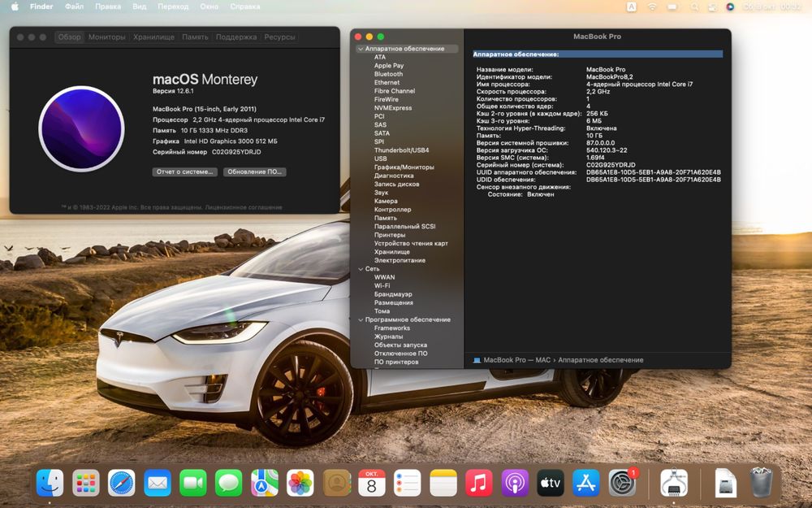Open the Apple menu
The width and height of the screenshot is (812, 508).
[15, 7]
